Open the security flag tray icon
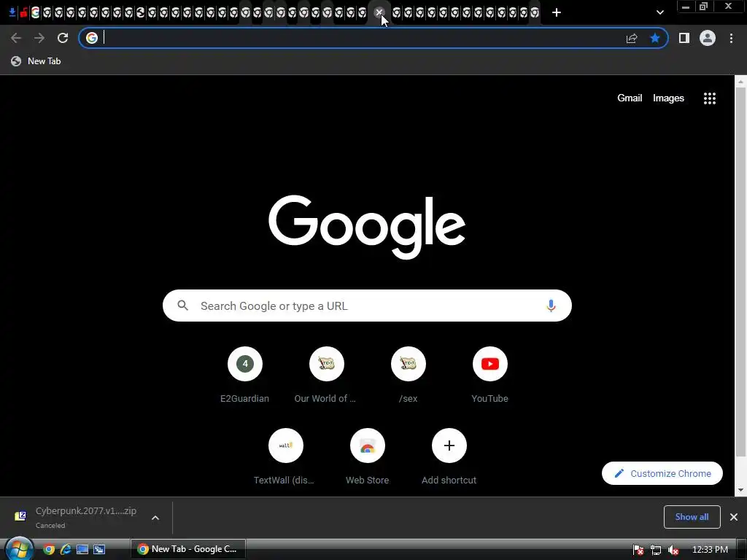 638,550
